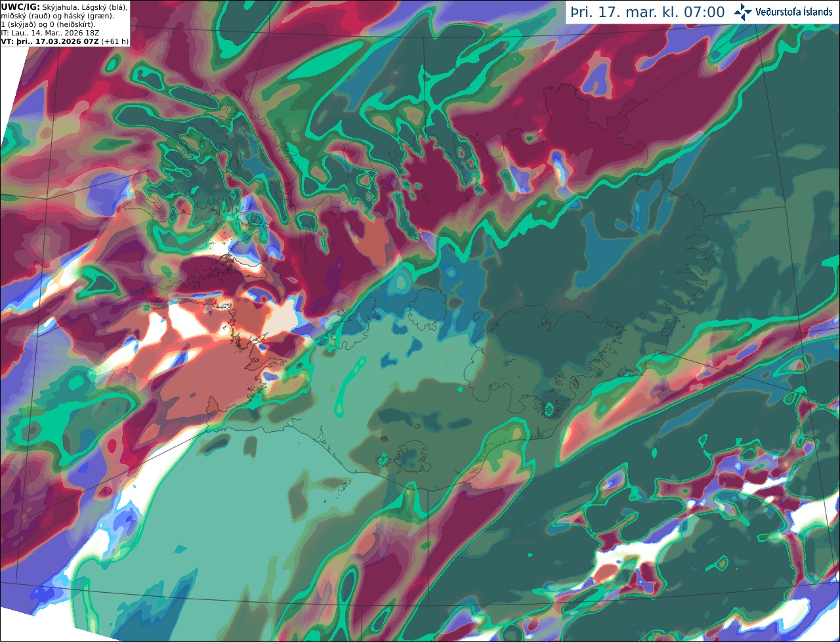Click the 'miðský (rauð) og háský (græn).' legend line

(56, 16)
